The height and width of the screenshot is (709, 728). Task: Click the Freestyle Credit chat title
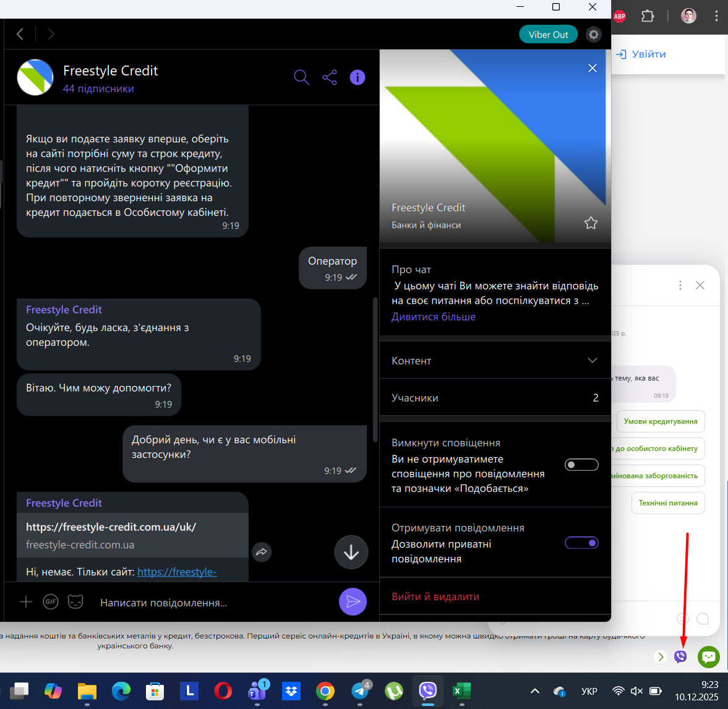111,71
